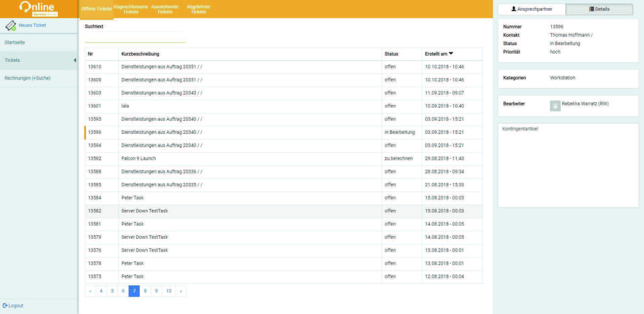Click Rebekka Warratz avatar image
Screen dimensions: 644x314
click(555, 106)
